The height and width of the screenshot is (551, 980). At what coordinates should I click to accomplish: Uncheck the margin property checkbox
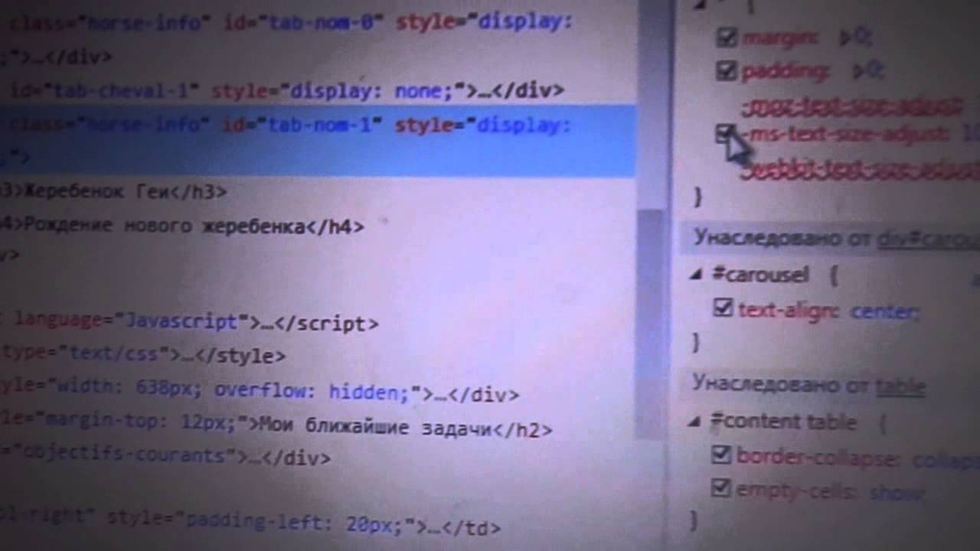coord(726,37)
